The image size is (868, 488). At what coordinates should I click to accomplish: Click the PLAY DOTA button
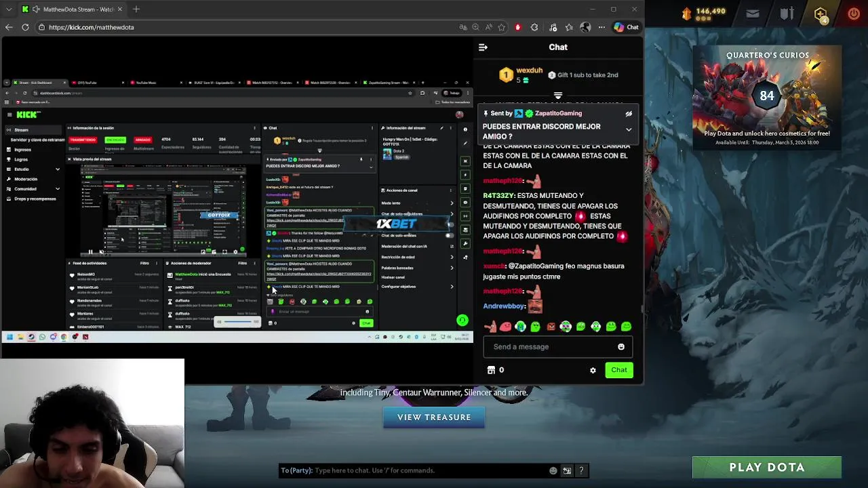click(x=767, y=468)
